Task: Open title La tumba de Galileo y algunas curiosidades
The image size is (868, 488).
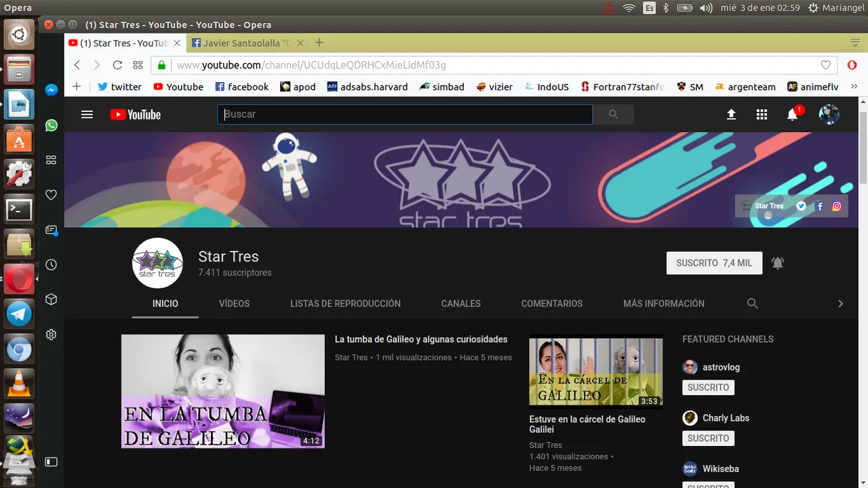Action: (421, 340)
